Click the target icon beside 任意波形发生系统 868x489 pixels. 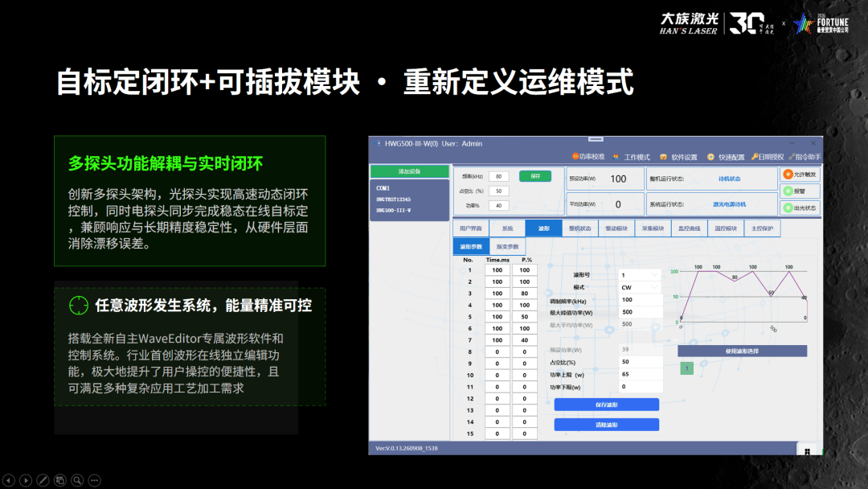point(79,305)
